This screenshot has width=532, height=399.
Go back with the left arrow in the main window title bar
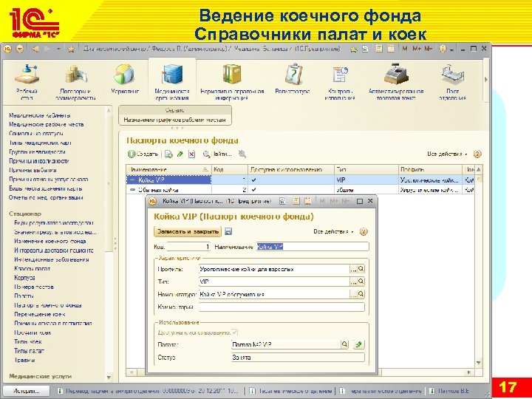pos(35,49)
